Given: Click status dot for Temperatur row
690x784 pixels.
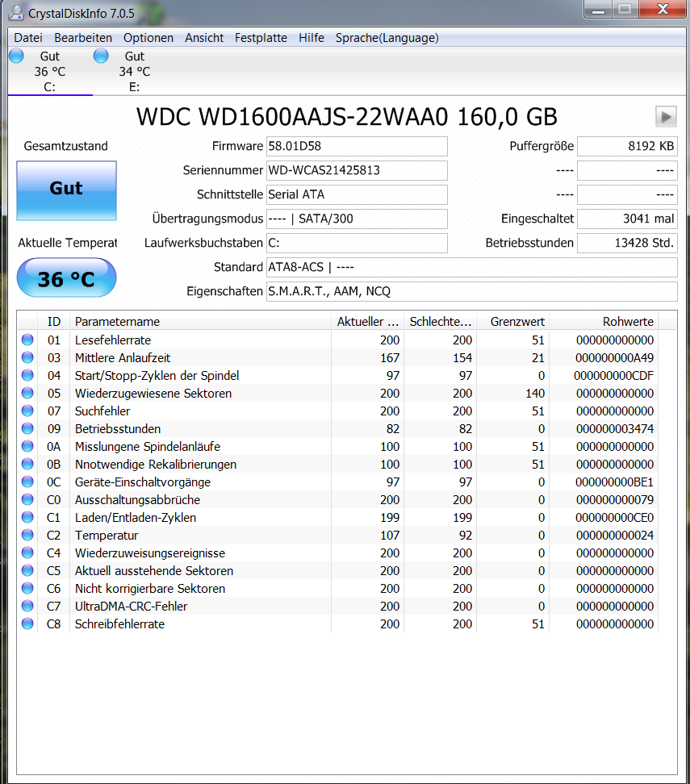Looking at the screenshot, I should tap(27, 535).
